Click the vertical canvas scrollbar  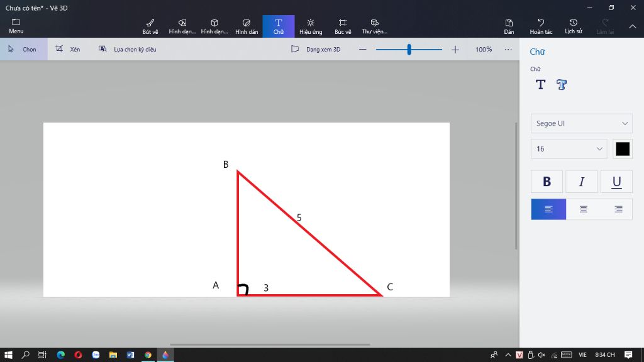point(516,185)
